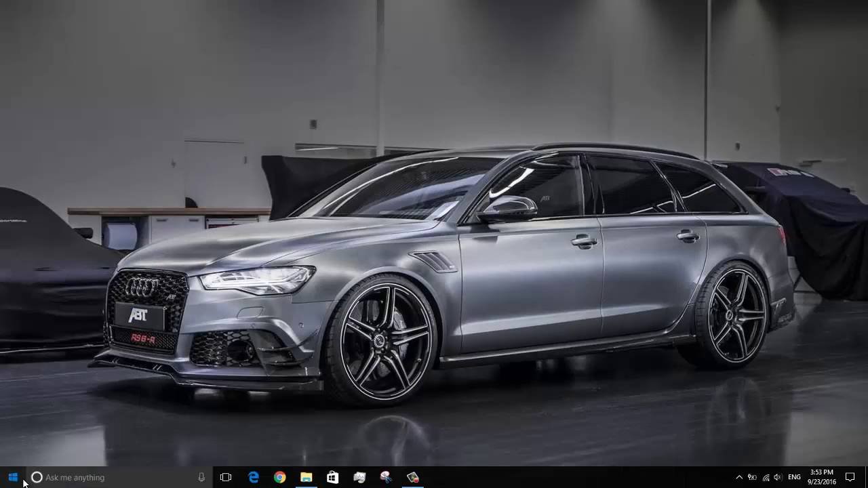
Task: Check battery status in the tray
Action: click(752, 477)
